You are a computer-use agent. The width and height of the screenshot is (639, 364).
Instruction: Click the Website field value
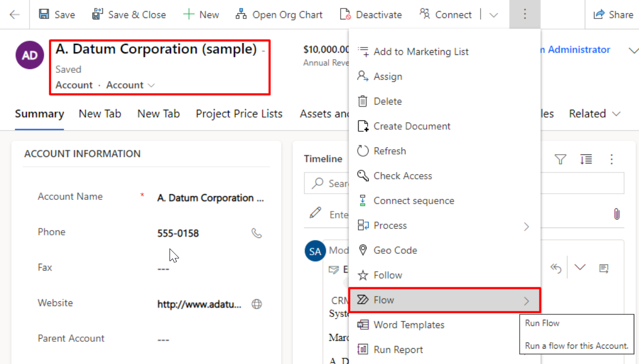click(x=200, y=304)
